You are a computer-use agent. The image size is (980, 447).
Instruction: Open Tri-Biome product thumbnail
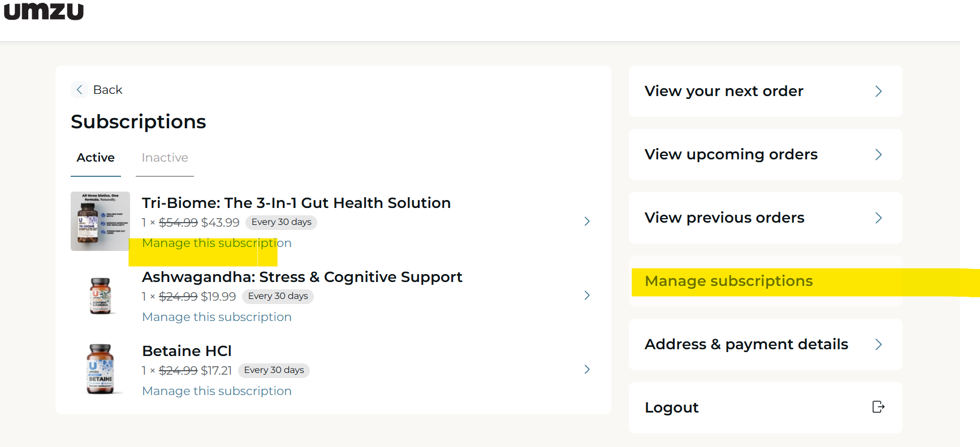(x=100, y=221)
